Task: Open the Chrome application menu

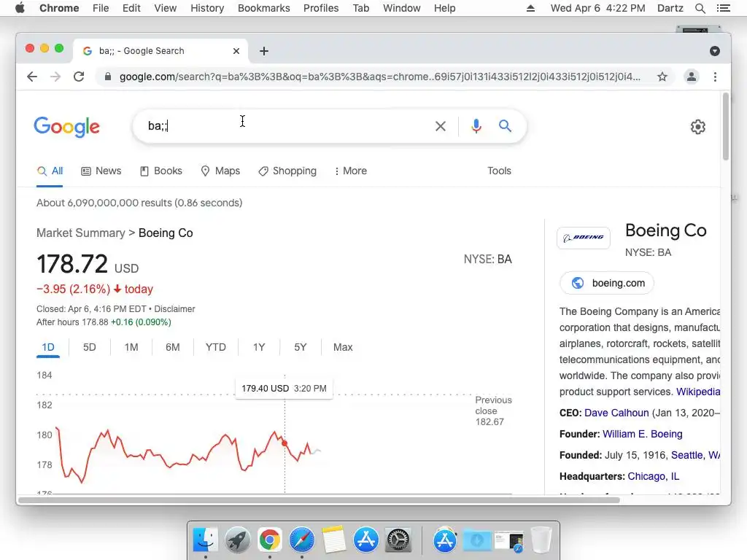Action: click(x=59, y=8)
